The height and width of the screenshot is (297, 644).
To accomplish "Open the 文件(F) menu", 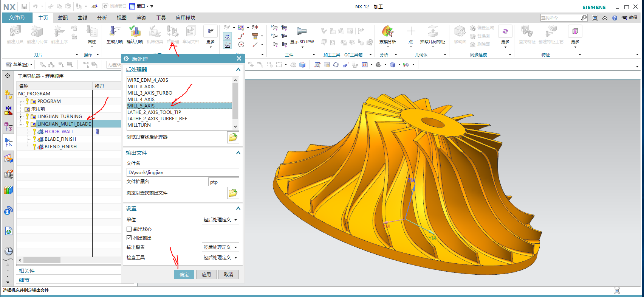I will [x=17, y=18].
